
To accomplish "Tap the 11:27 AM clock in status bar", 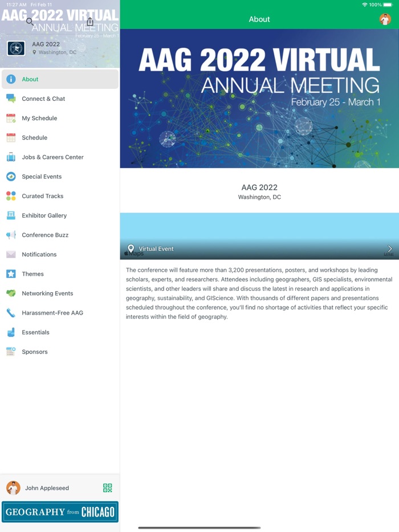I will pos(17,5).
